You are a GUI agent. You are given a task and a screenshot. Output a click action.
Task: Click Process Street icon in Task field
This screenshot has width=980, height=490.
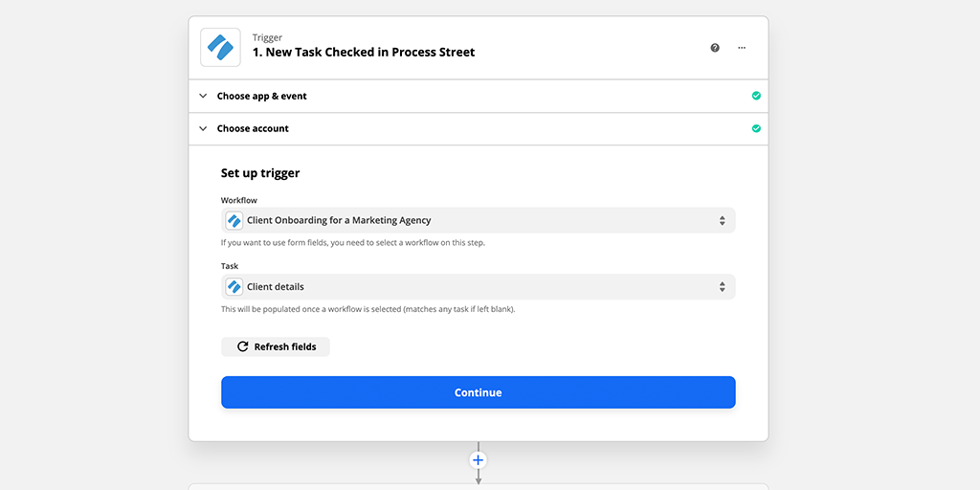coord(234,286)
